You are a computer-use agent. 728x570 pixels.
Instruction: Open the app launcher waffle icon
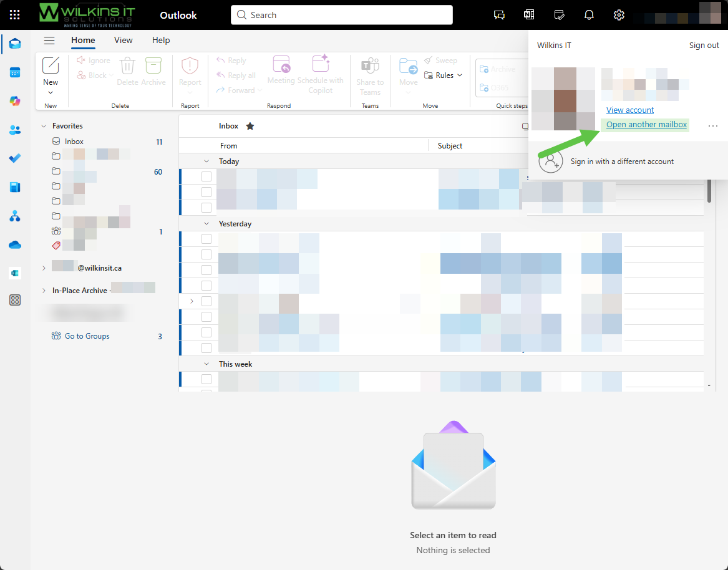click(x=15, y=15)
